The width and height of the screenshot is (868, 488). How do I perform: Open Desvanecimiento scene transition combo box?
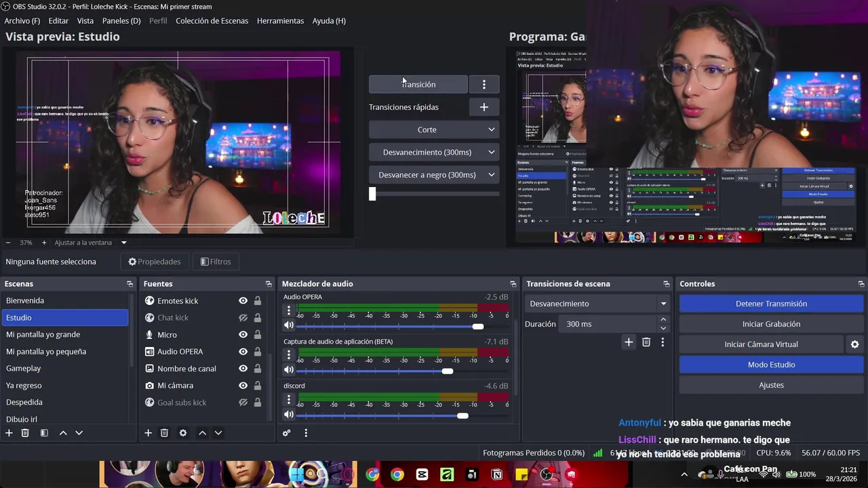[598, 304]
